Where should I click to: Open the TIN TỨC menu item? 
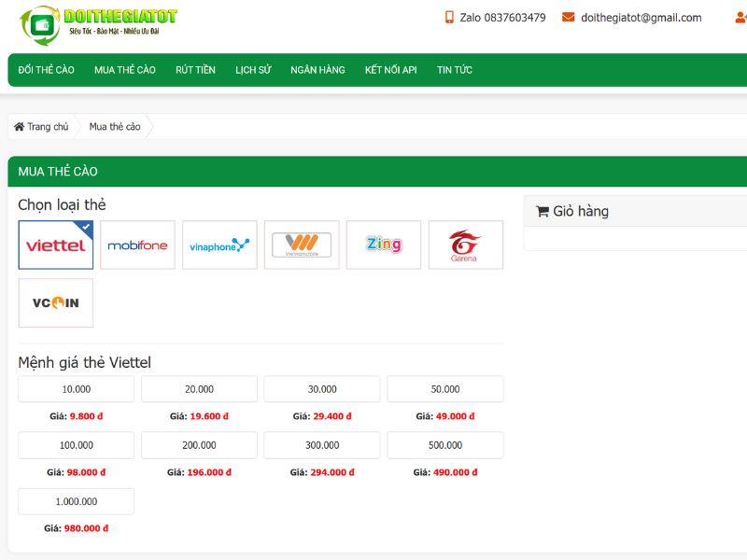pos(455,70)
